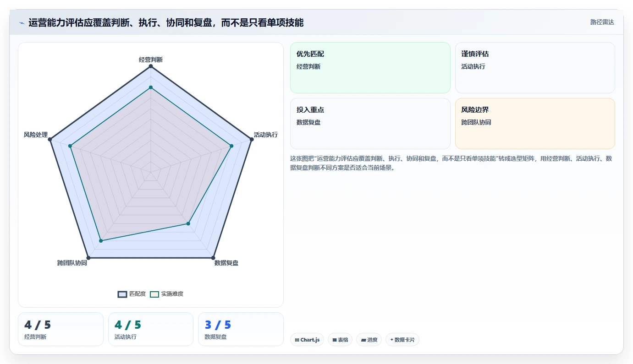Screen dimensions: 633x364
Task: Click the 数据复盘 3 / 5 score card
Action: (x=241, y=329)
